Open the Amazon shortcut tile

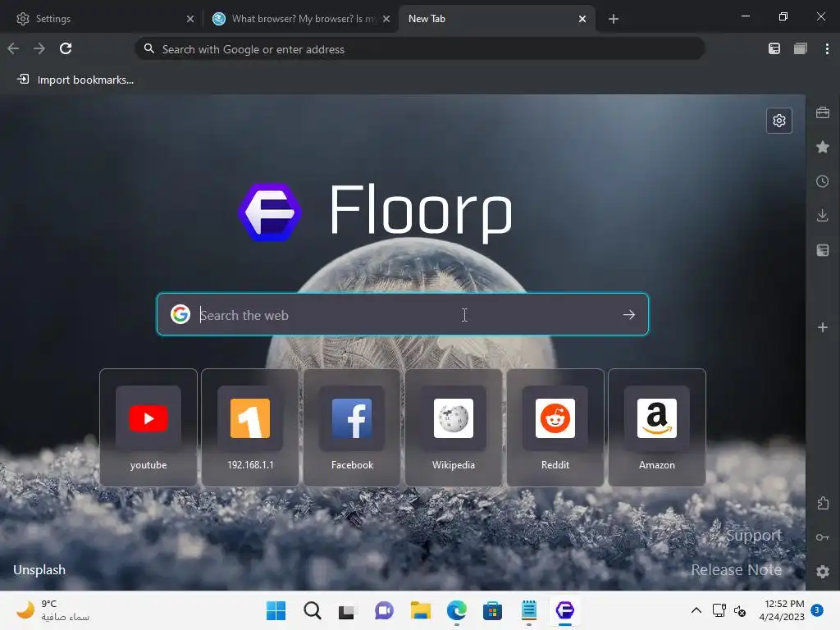(657, 427)
